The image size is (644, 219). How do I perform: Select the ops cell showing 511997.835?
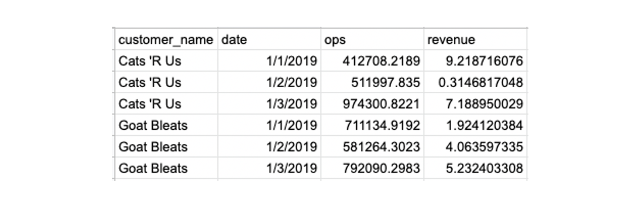373,82
